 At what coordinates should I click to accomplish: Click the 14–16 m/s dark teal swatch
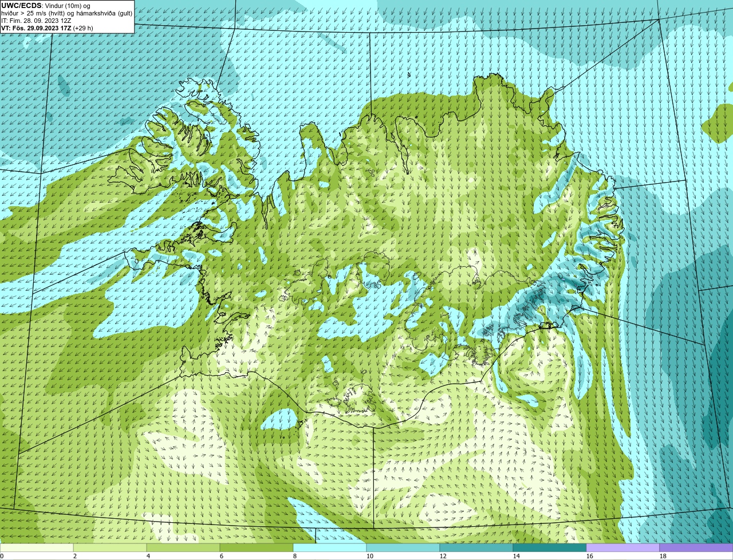[550, 548]
